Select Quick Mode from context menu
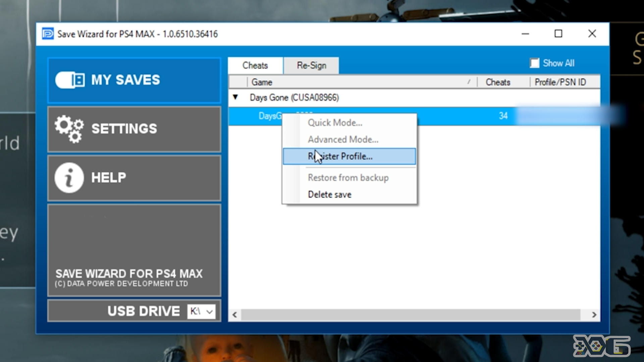 coord(334,122)
